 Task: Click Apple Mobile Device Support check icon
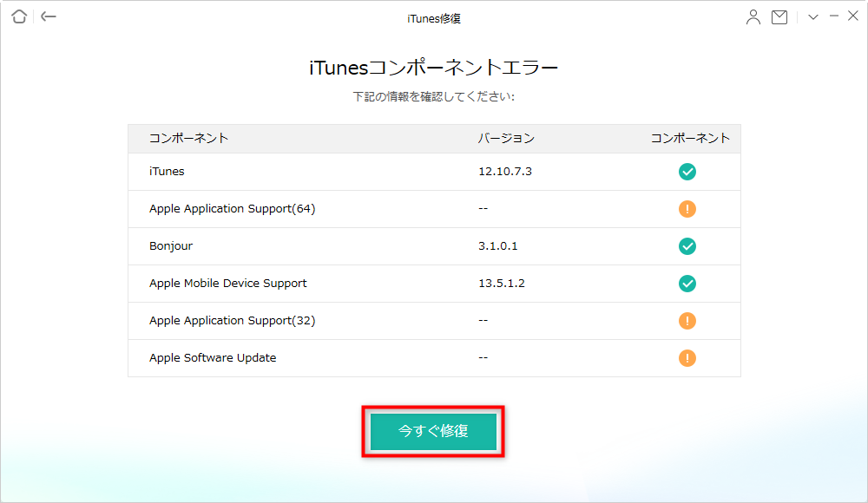(687, 284)
